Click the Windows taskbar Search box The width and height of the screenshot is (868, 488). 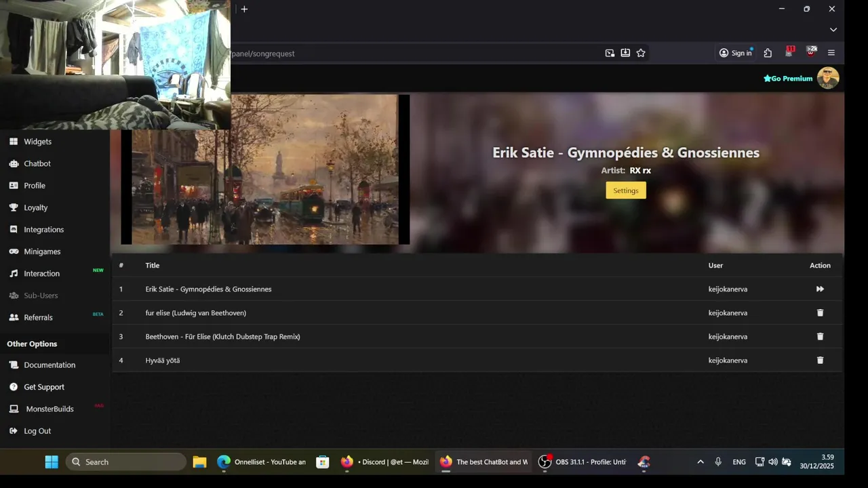point(126,462)
